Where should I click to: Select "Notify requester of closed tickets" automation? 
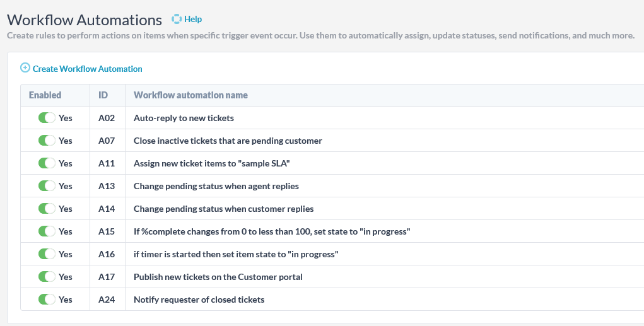(x=199, y=300)
